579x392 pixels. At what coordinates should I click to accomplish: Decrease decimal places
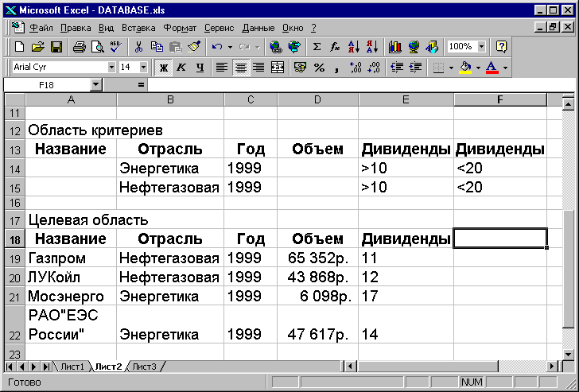[x=374, y=67]
